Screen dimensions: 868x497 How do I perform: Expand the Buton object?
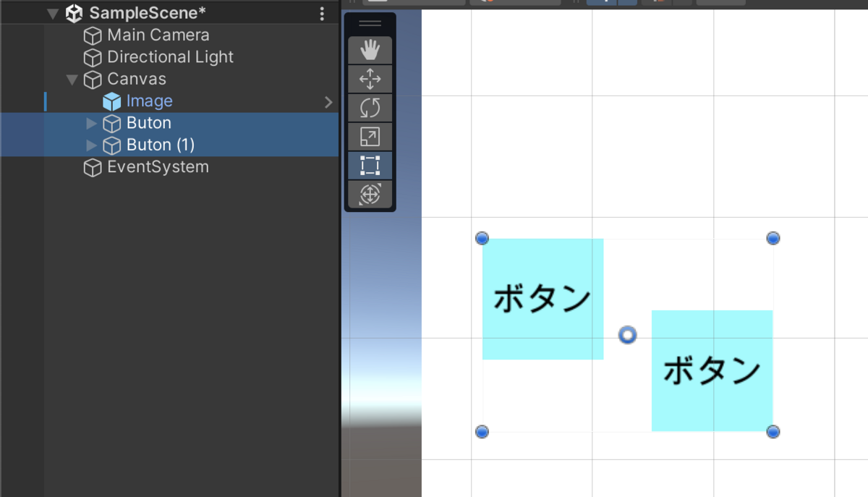click(91, 124)
